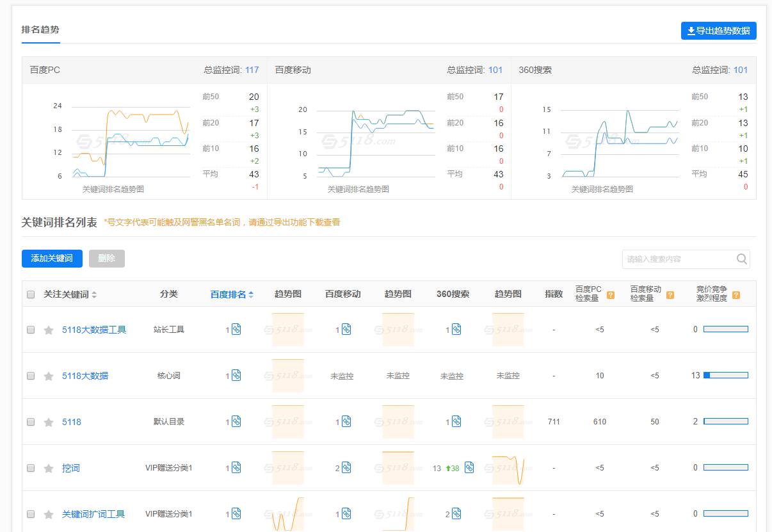
Task: Open the 关键词扩词工具 keyword link
Action: [x=93, y=514]
